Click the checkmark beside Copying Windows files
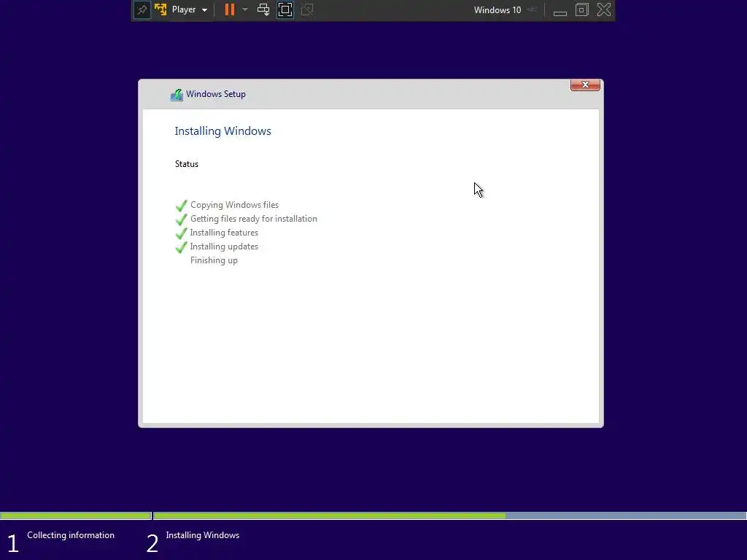This screenshot has height=560, width=747. [181, 206]
